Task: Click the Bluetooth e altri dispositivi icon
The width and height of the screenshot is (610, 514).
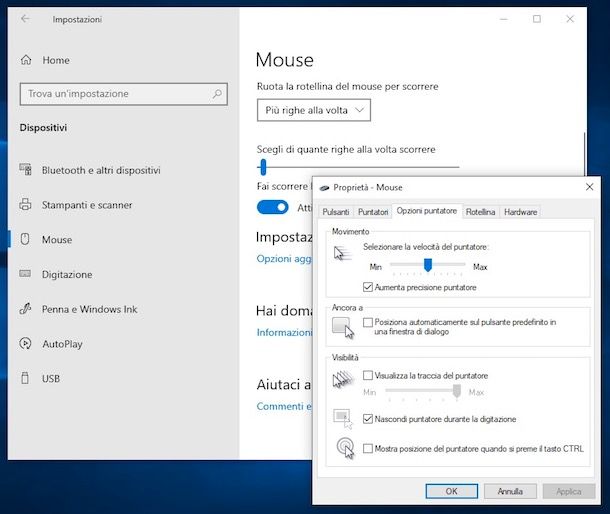Action: (25, 170)
